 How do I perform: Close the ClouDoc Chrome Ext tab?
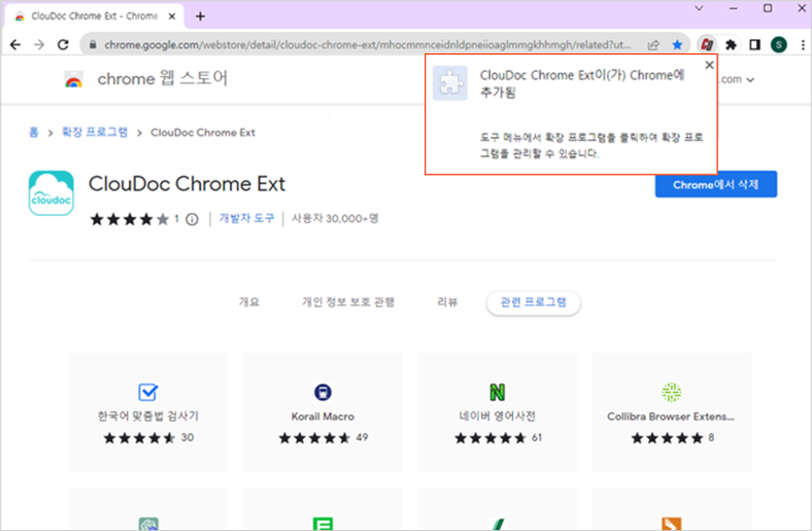pyautogui.click(x=172, y=17)
